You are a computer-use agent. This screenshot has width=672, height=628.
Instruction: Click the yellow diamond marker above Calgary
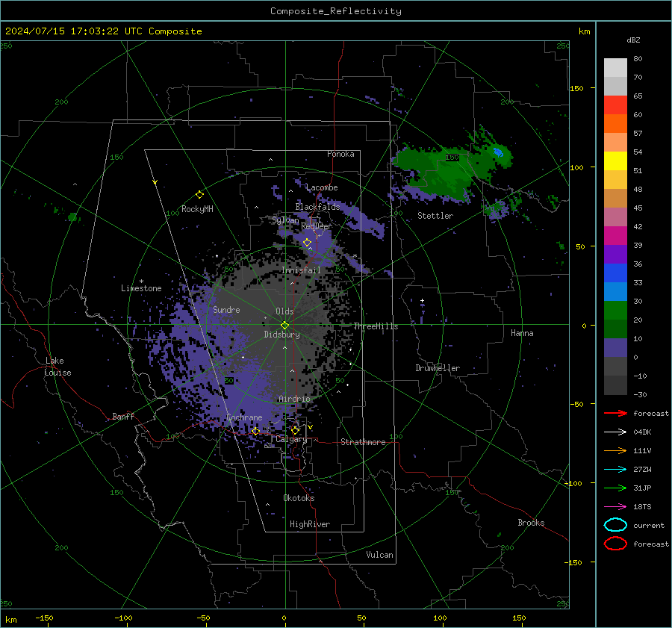click(x=295, y=430)
